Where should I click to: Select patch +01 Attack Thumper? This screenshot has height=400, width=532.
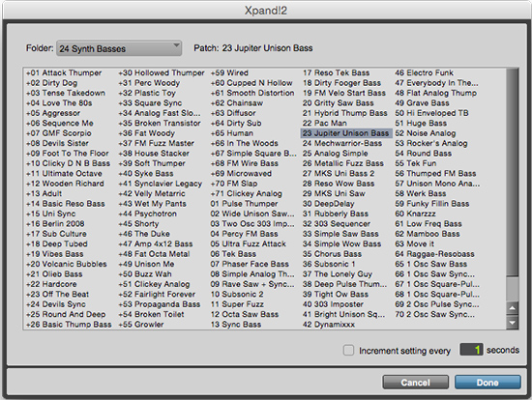[x=64, y=72]
